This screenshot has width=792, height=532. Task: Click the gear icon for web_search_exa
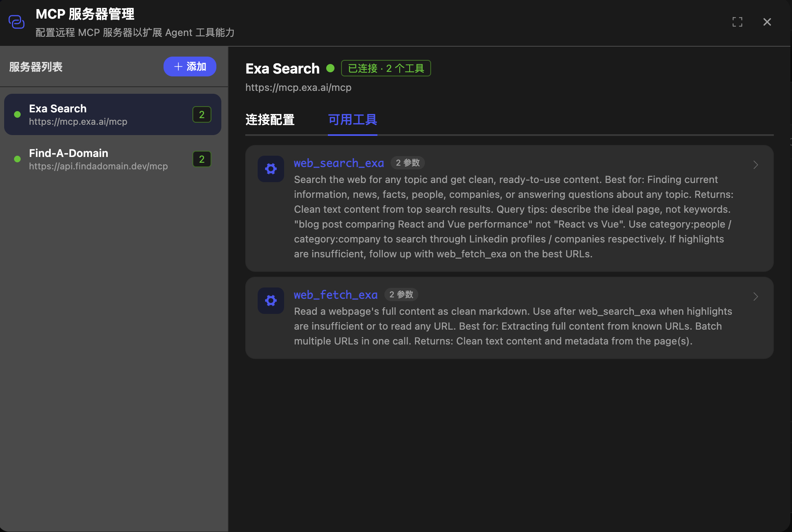[x=271, y=169]
